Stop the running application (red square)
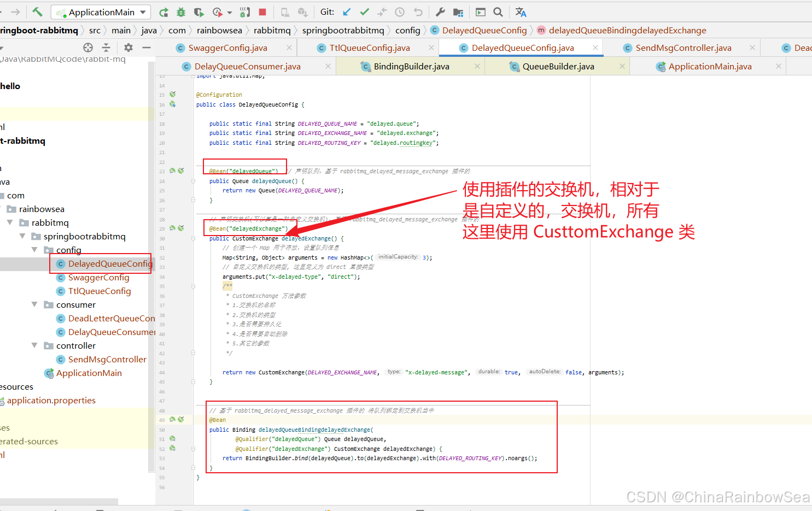This screenshot has height=511, width=812. (262, 12)
